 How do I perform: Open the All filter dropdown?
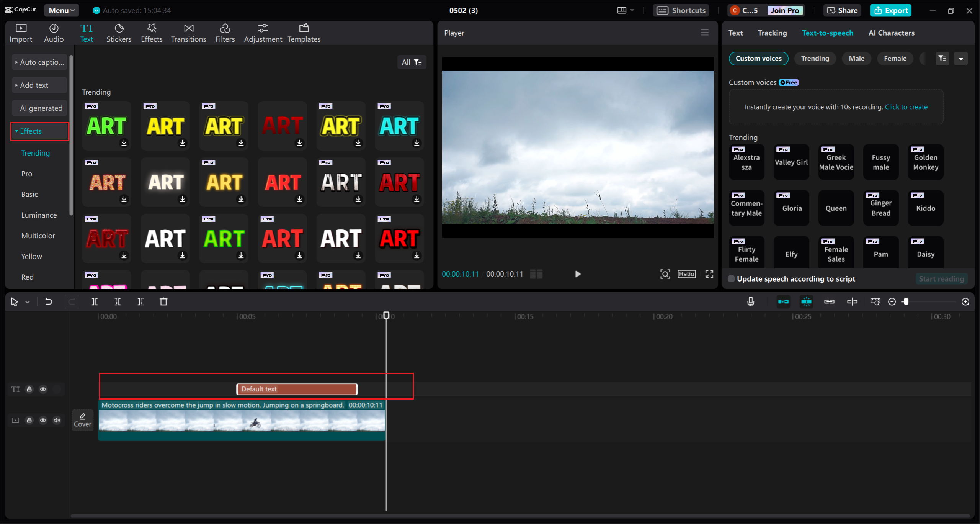[412, 62]
